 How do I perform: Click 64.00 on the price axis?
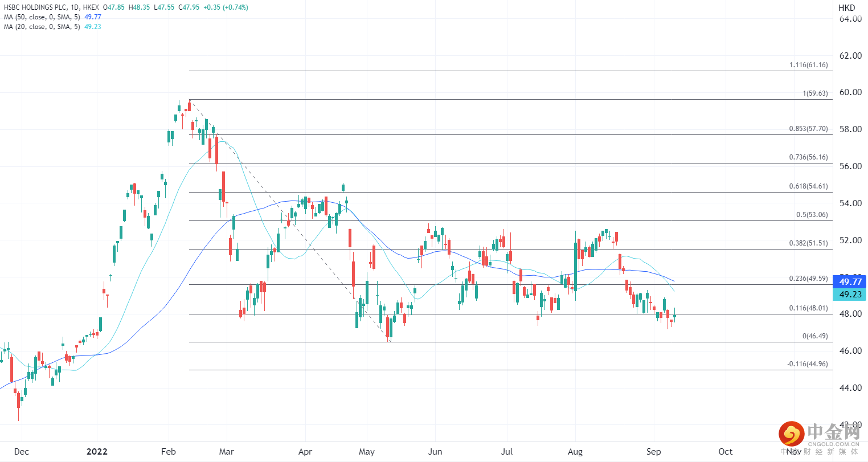[x=850, y=19]
